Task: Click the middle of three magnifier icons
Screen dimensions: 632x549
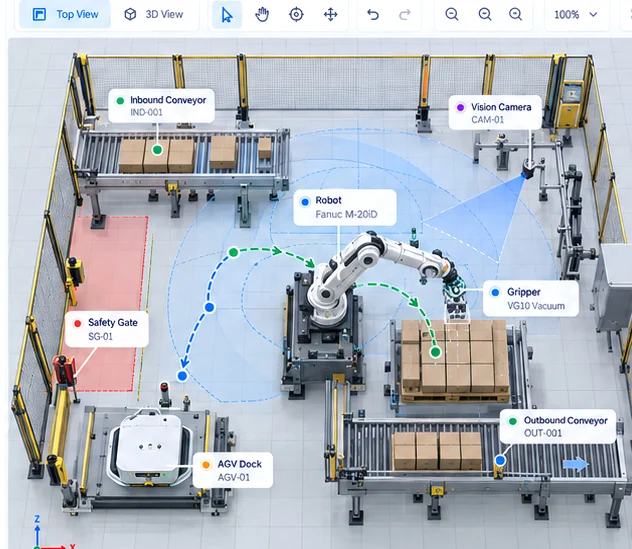Action: click(x=484, y=15)
